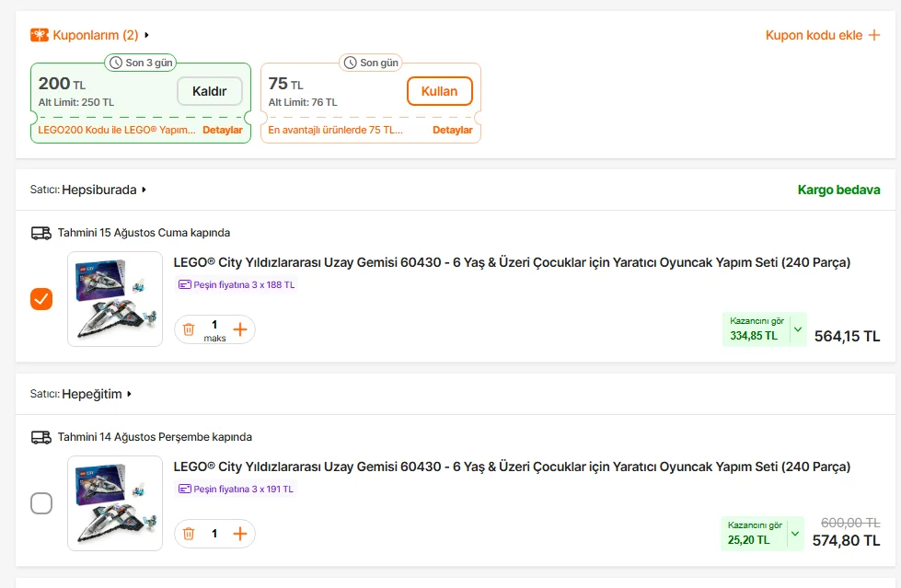Viewport: 901px width, 588px height.
Task: Click plus icon for Hepeğitim item quantity
Action: point(240,534)
